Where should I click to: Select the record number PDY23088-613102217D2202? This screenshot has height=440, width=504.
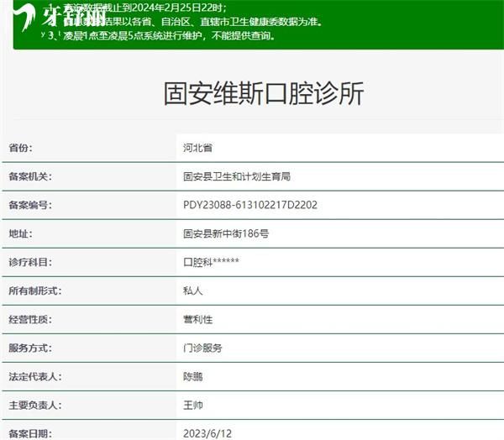[250, 205]
